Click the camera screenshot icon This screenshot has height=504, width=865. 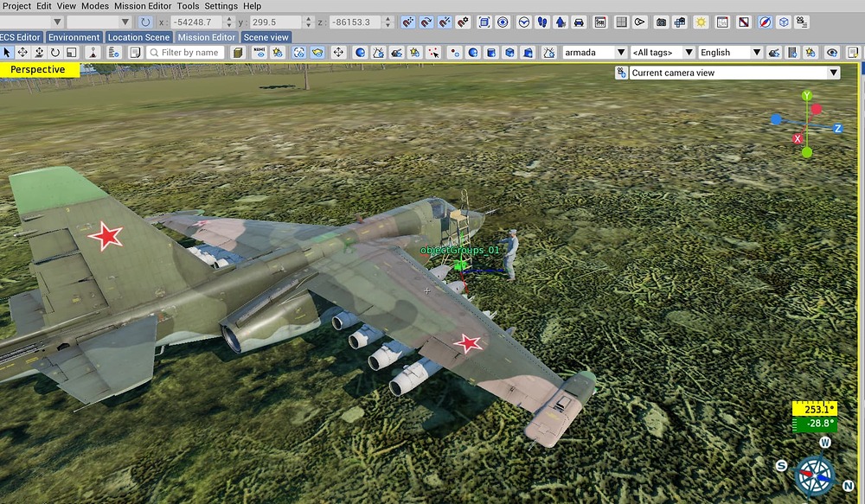[x=661, y=22]
